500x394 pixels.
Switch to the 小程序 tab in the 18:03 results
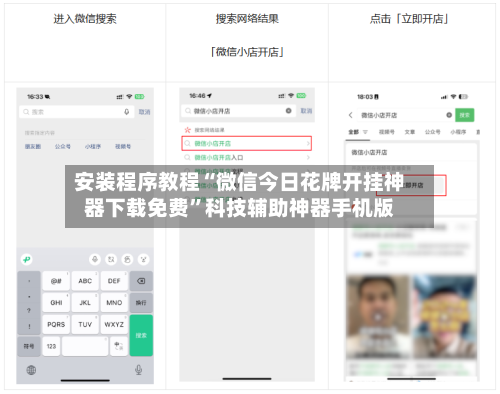tap(458, 132)
